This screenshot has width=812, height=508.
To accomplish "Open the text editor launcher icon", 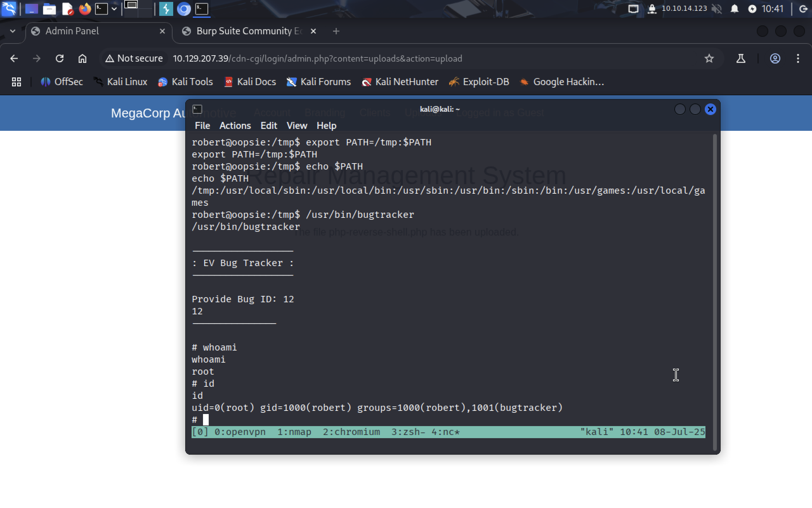I will pos(68,9).
